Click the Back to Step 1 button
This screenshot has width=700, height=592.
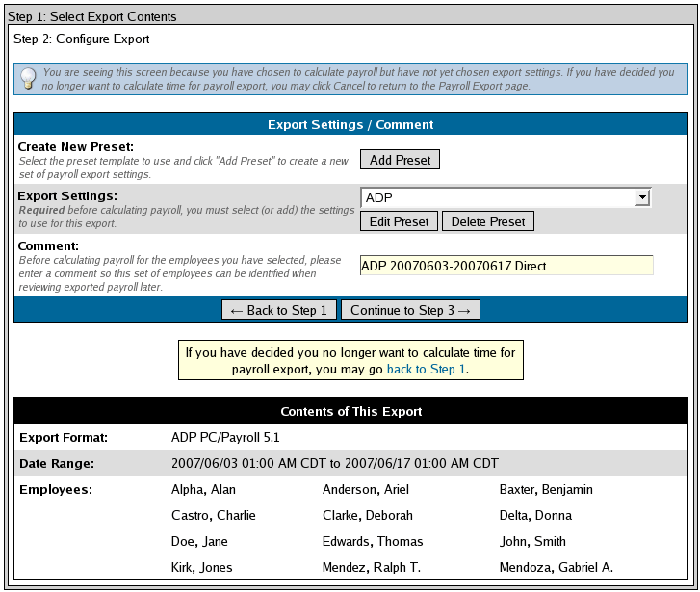(279, 310)
